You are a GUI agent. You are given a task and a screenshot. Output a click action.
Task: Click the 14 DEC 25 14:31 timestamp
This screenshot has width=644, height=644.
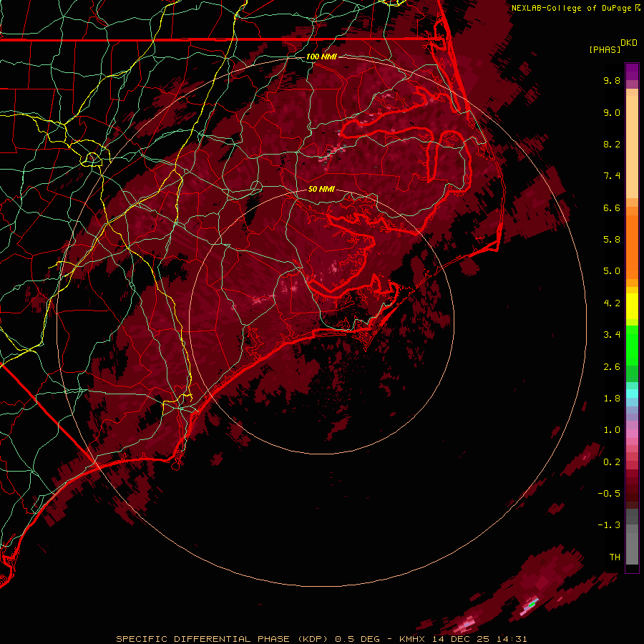point(479,639)
